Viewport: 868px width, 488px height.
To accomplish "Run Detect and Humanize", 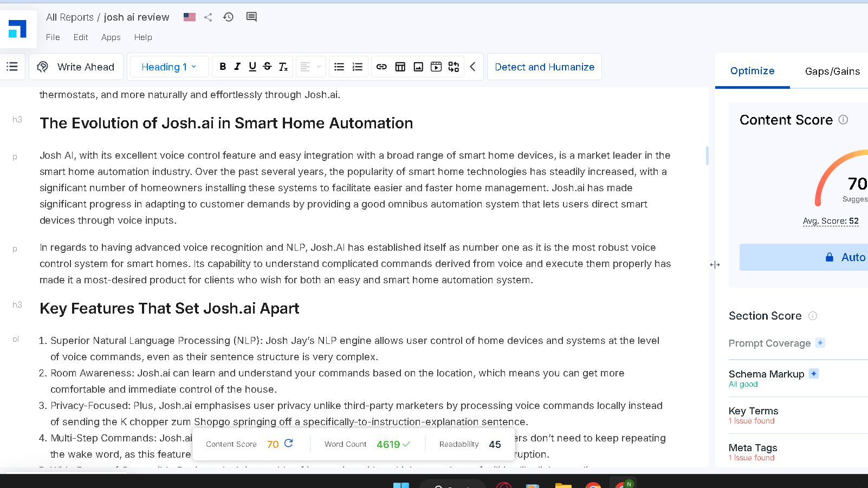I will 544,67.
